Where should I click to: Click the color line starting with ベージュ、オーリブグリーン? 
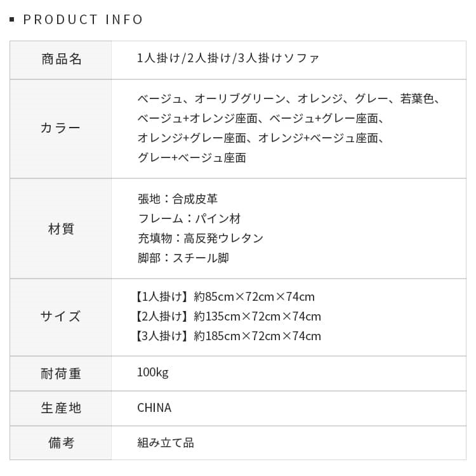[x=289, y=98]
